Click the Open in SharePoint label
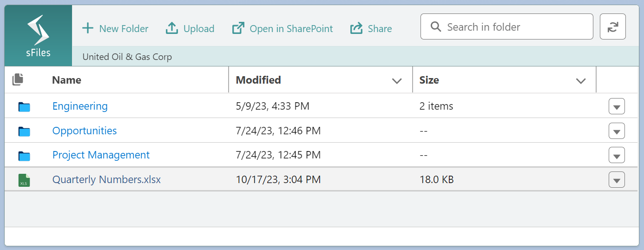The width and height of the screenshot is (644, 250). 291,29
